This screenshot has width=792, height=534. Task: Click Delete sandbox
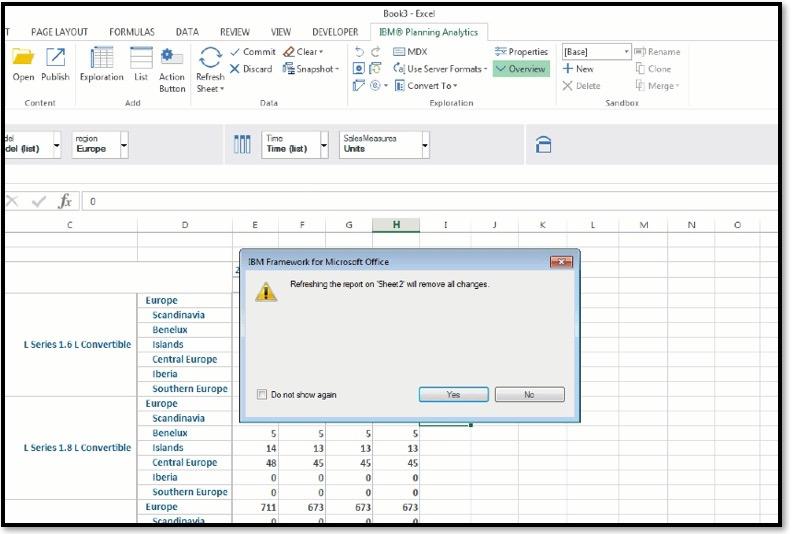pos(581,86)
